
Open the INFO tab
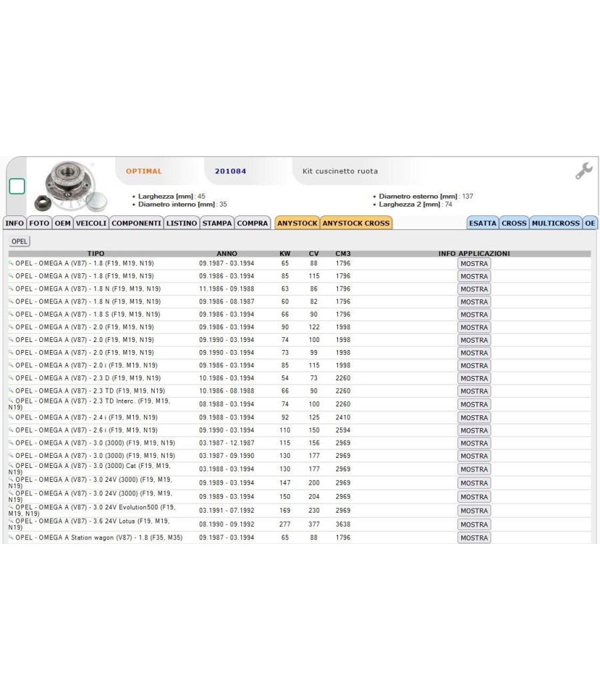click(x=15, y=223)
